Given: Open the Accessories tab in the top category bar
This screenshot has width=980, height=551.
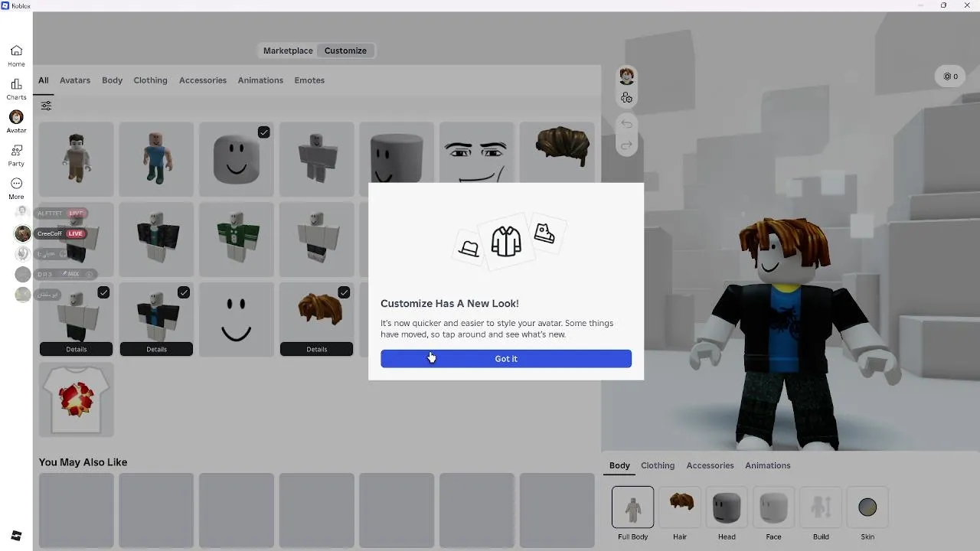Looking at the screenshot, I should coord(203,80).
